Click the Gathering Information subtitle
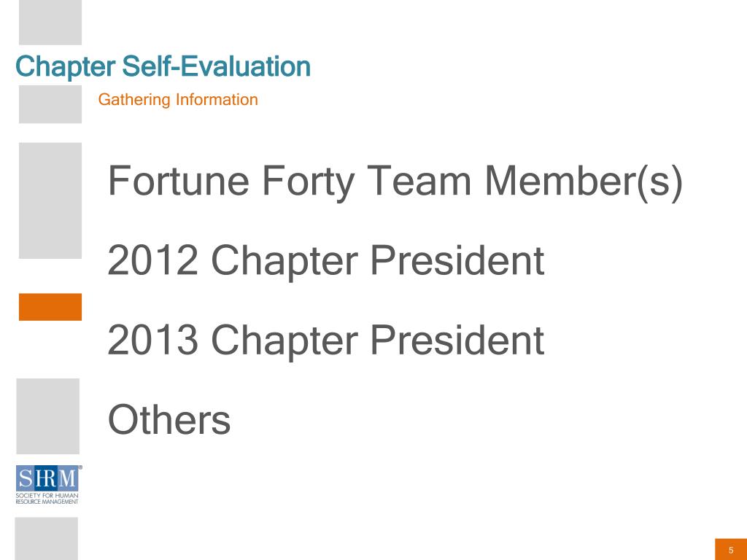The width and height of the screenshot is (747, 560). coord(178,99)
